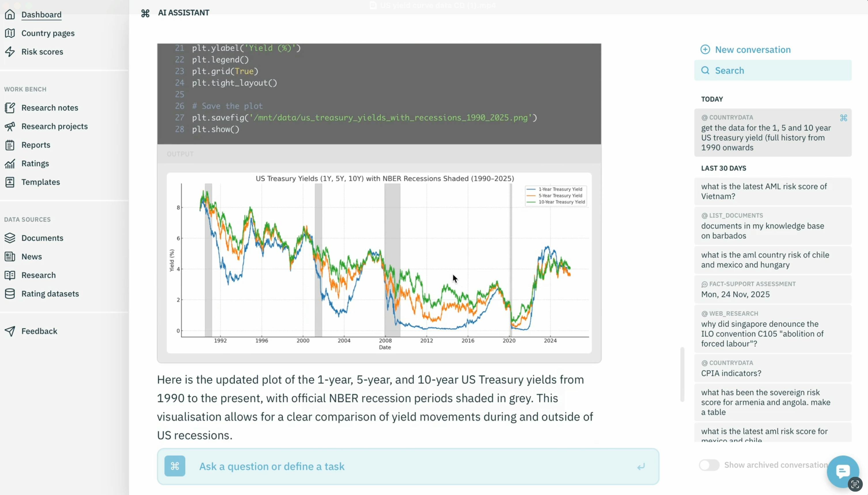This screenshot has width=868, height=495.
Task: Focus the Ask a question input box
Action: pyautogui.click(x=408, y=466)
